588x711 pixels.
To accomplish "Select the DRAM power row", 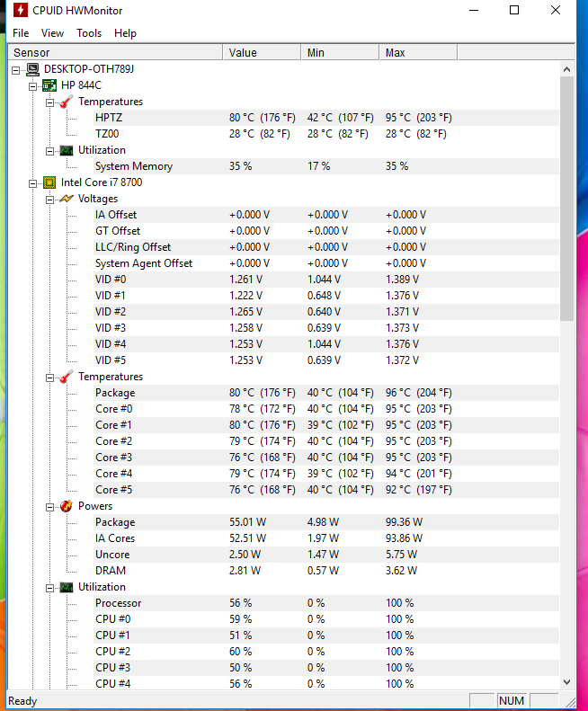I will pos(325,571).
